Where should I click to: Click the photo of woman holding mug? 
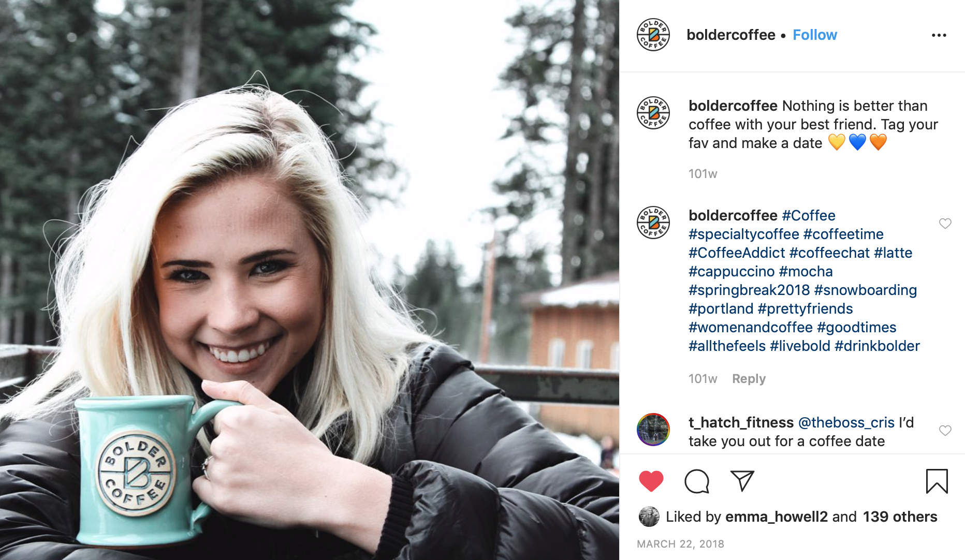point(310,280)
